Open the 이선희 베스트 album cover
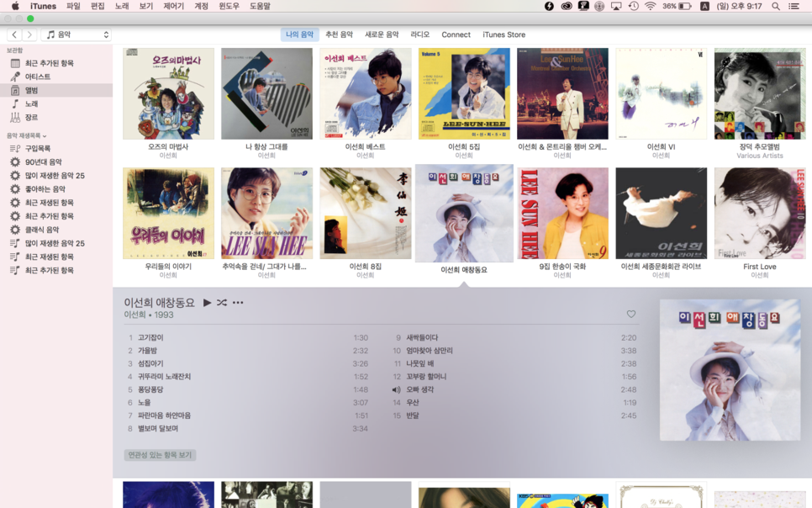Screen dimensions: 812x508 tap(366, 94)
